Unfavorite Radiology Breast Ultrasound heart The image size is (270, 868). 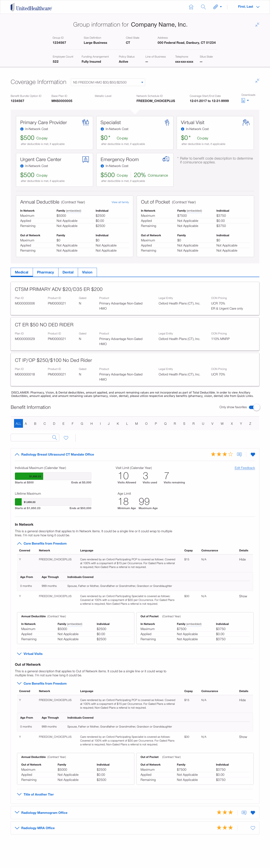(x=253, y=455)
